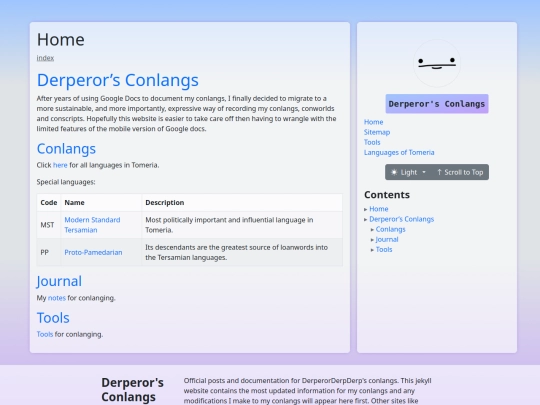Click the index link under Home
The height and width of the screenshot is (405, 540).
(45, 58)
